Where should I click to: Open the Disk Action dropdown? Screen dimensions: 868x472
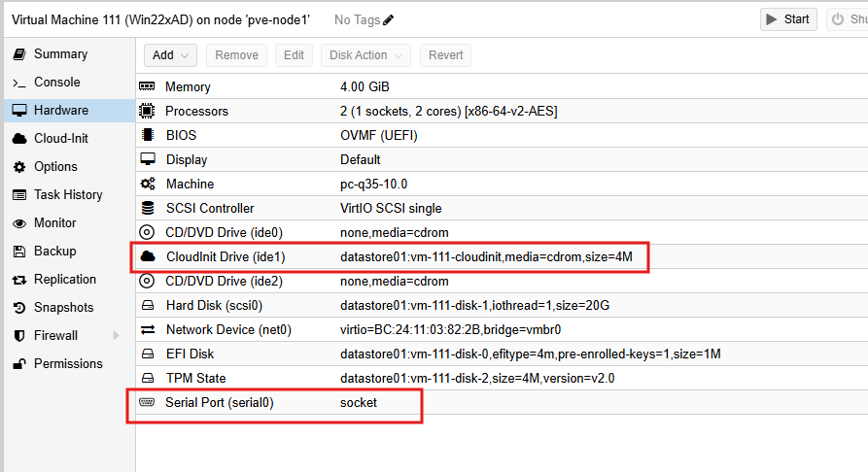click(x=365, y=55)
